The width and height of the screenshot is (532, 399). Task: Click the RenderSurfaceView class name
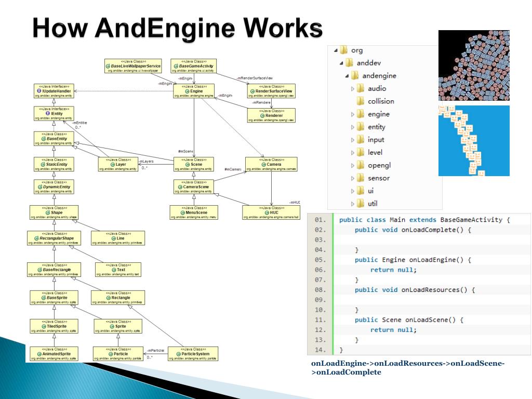click(274, 91)
